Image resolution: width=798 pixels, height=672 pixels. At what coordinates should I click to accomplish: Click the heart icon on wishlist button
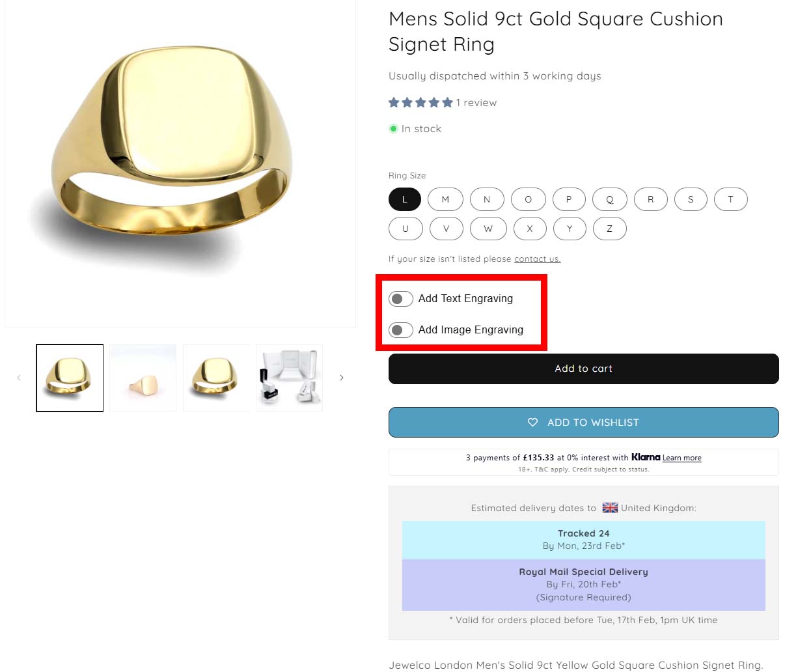pos(532,423)
